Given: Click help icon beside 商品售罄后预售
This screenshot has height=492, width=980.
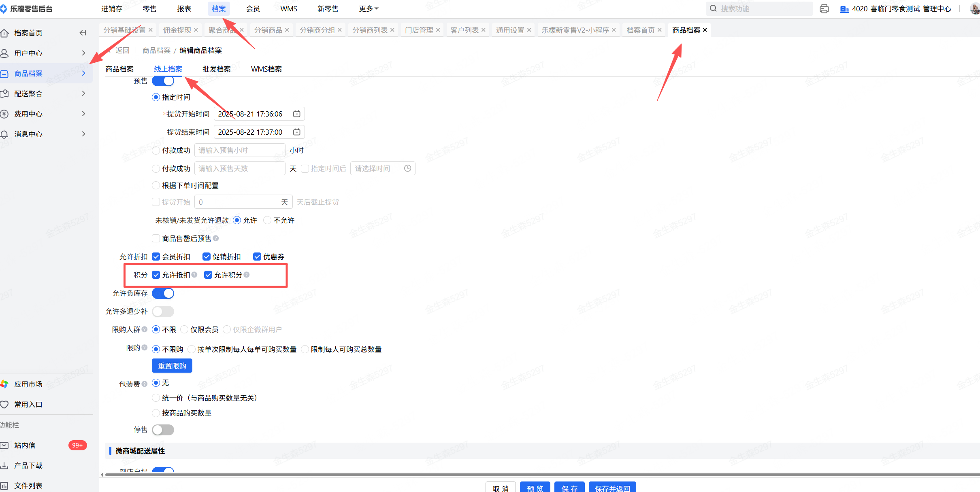Looking at the screenshot, I should [x=216, y=238].
